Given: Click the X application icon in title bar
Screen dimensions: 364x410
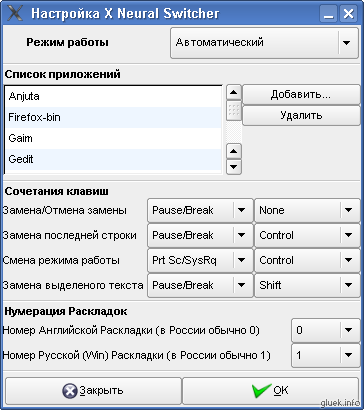Looking at the screenshot, I should [15, 13].
